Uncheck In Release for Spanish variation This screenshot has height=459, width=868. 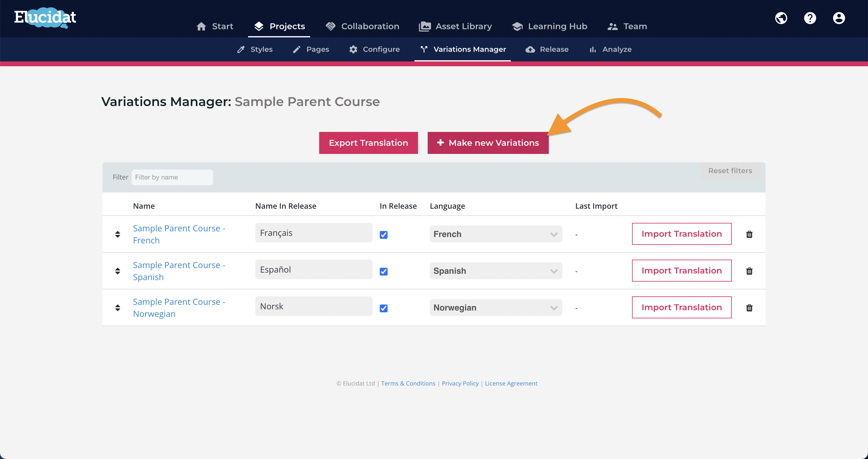[x=383, y=271]
